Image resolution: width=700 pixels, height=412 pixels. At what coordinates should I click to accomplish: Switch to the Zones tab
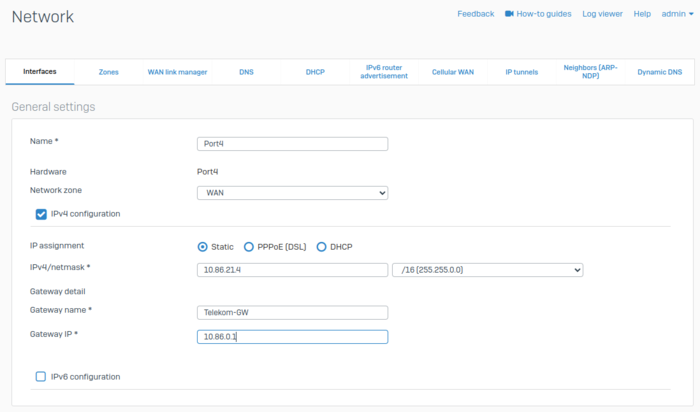point(108,72)
